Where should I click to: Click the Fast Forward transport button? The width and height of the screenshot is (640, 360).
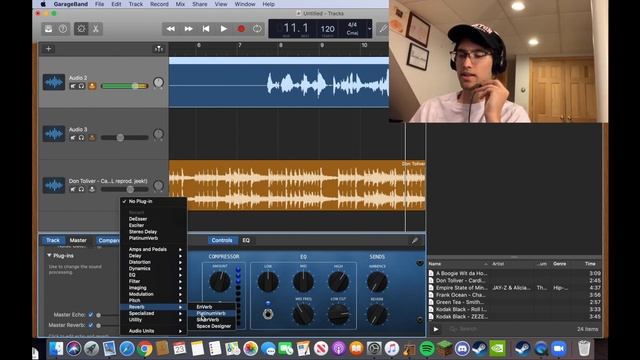(188, 29)
